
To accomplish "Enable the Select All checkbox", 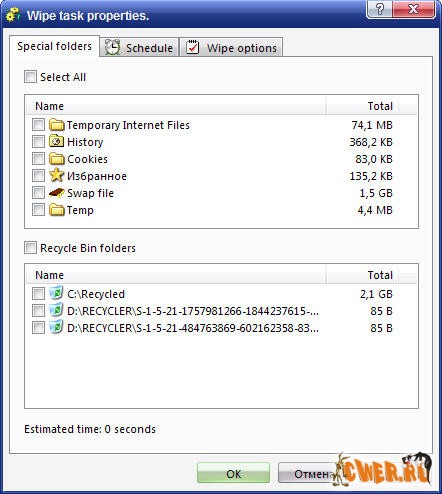I will [30, 77].
